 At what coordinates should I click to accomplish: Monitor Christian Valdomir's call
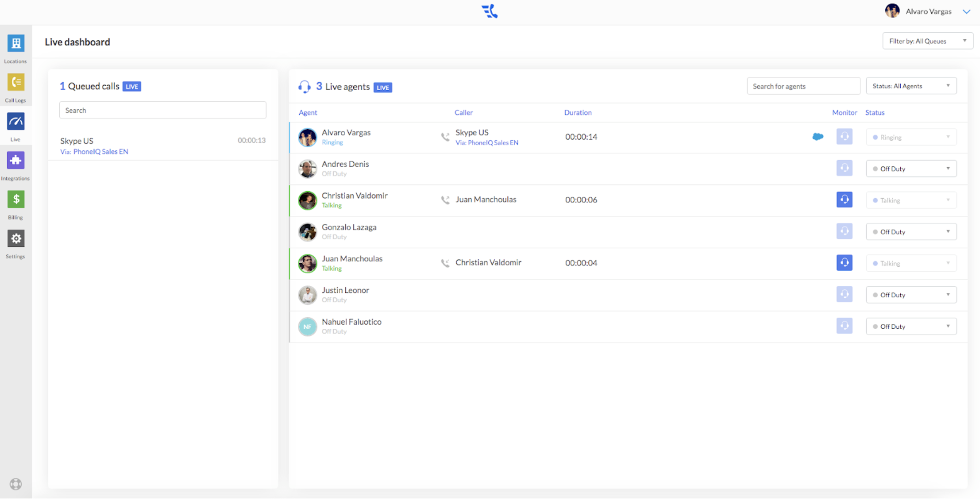pyautogui.click(x=844, y=199)
